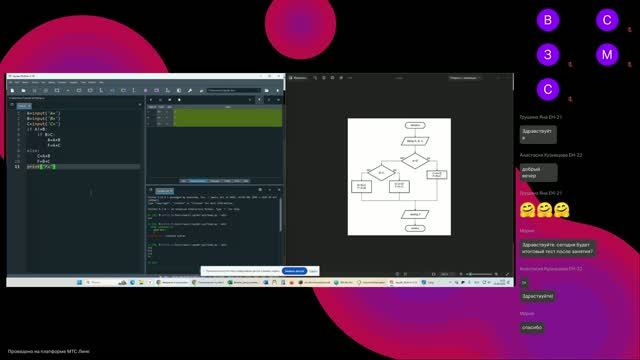
Task: Click the browse tabs icon left of temp.py
Action: pos(12,104)
